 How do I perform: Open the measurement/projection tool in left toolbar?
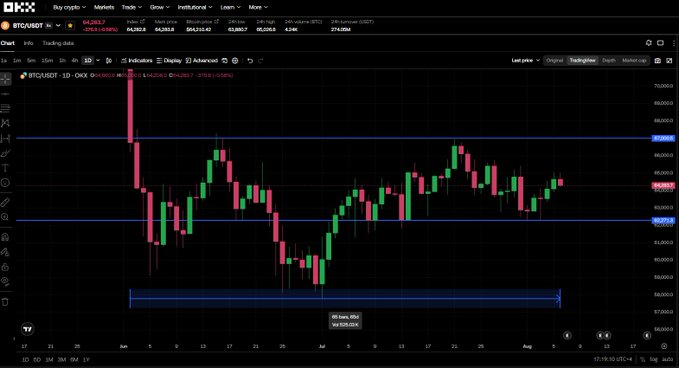click(5, 139)
